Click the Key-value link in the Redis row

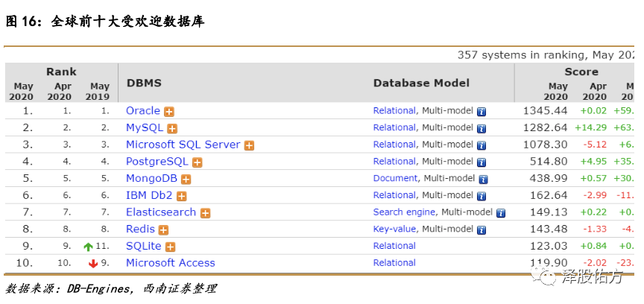(394, 229)
